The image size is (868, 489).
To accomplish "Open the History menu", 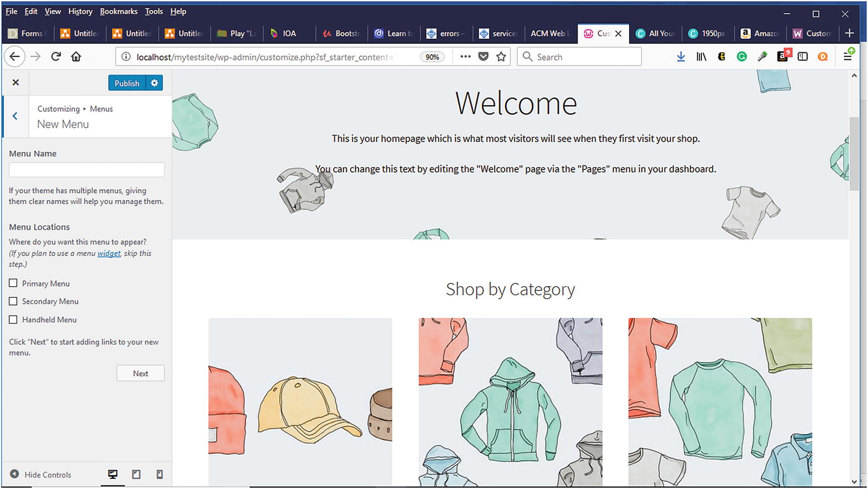I will click(x=80, y=11).
